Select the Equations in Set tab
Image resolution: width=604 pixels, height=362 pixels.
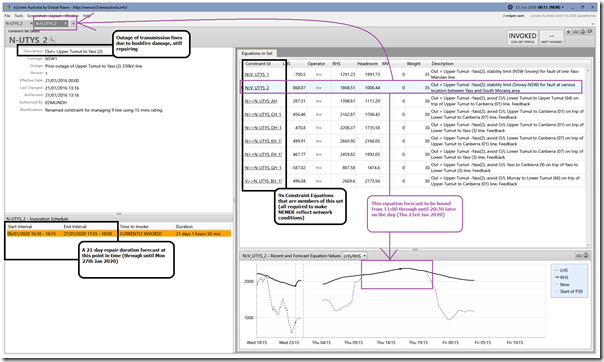tap(257, 54)
